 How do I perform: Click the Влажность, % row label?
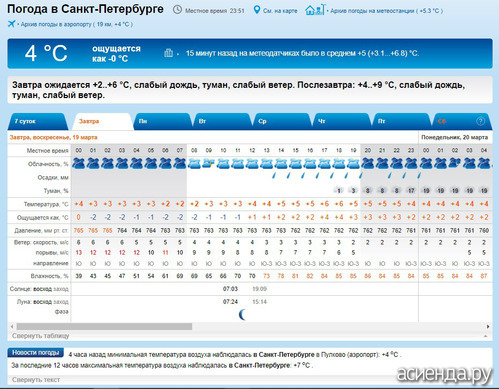[49, 276]
